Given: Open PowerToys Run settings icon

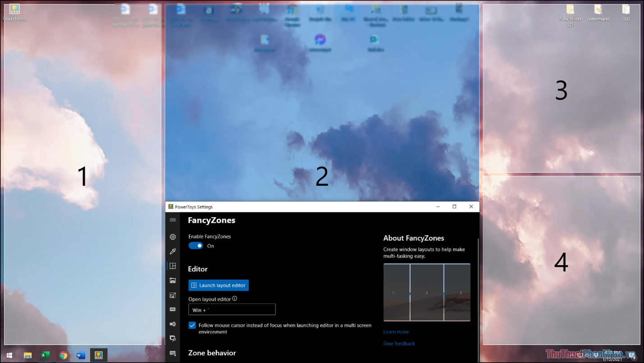Looking at the screenshot, I should tap(173, 338).
